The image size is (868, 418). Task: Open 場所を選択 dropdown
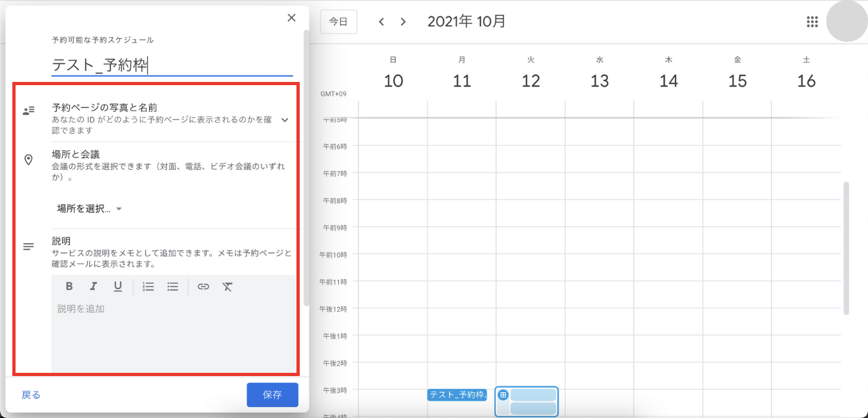(x=89, y=208)
